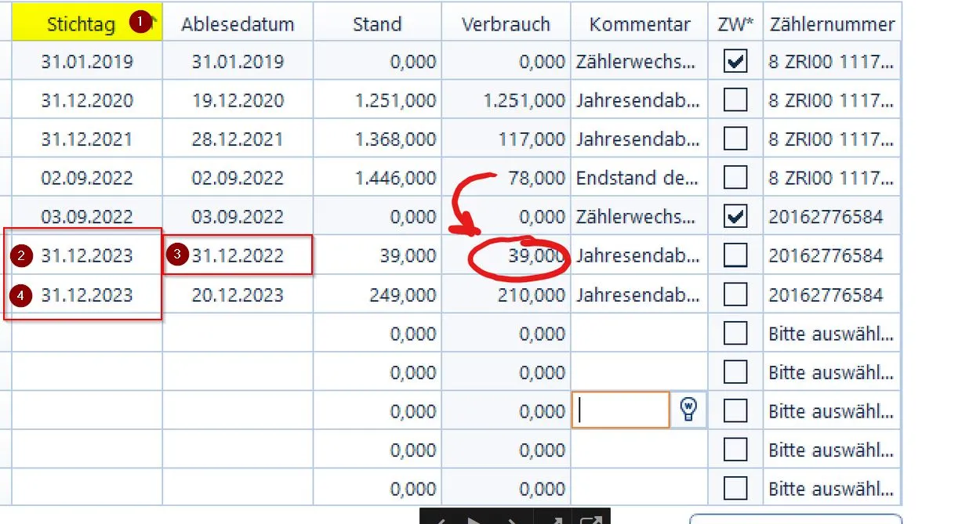The image size is (980, 524).
Task: Focus the active Kommentar text input
Action: tap(621, 410)
